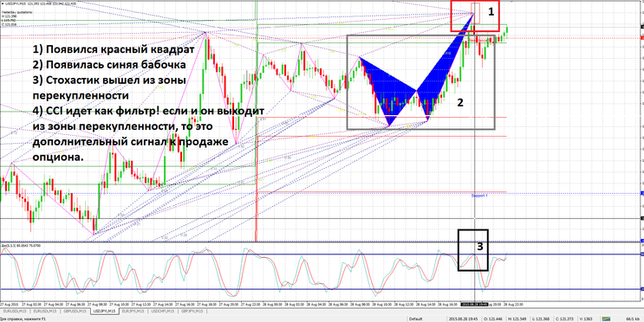Switch to the GBPUSD,M15 chart tab

click(x=75, y=312)
